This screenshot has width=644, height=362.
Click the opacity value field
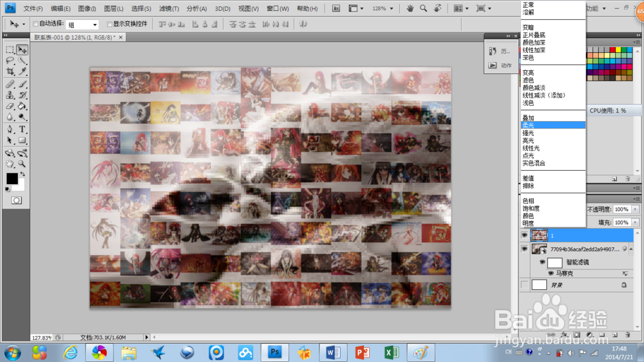621,209
